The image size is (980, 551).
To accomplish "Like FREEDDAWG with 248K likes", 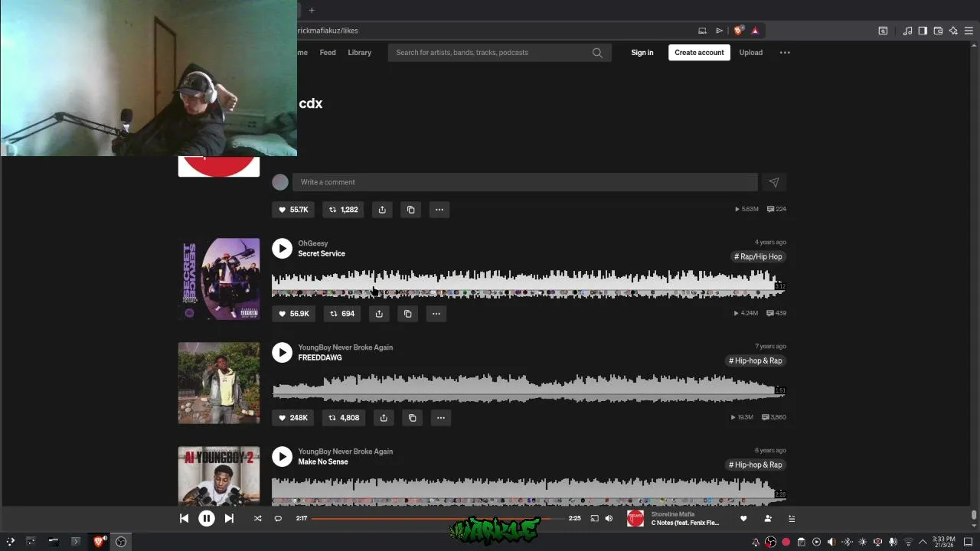I will pyautogui.click(x=293, y=417).
